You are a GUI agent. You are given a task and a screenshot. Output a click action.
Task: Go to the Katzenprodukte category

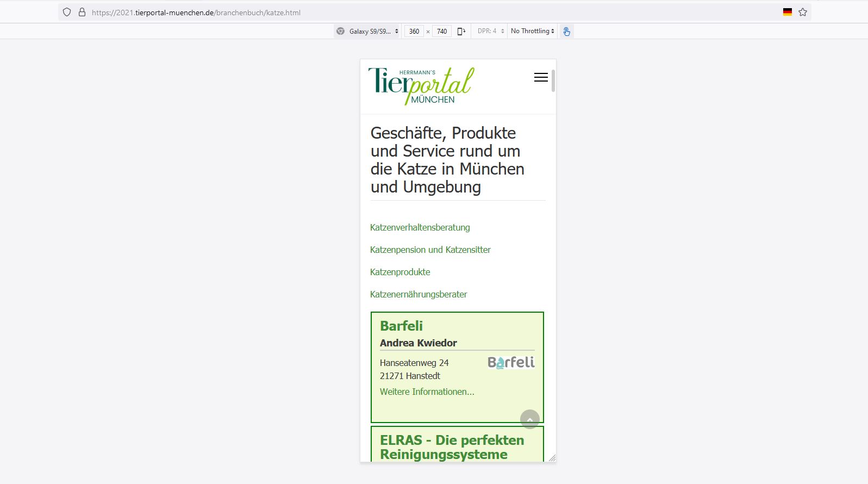click(400, 272)
